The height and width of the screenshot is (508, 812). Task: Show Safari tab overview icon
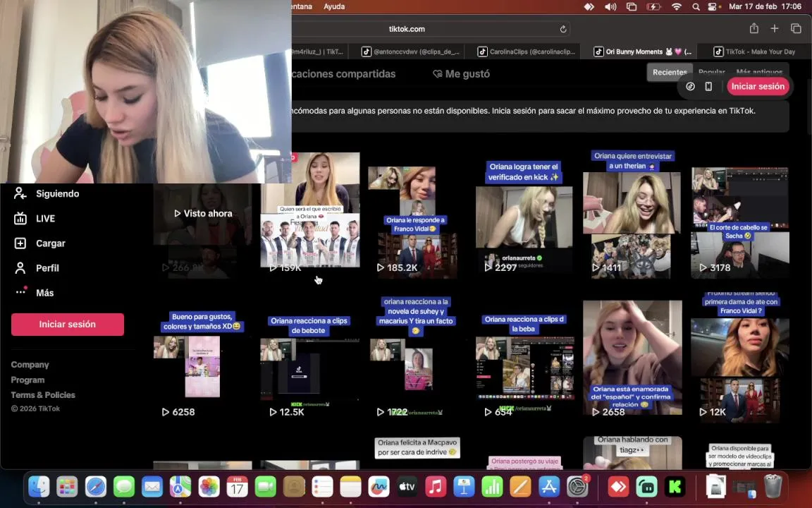(796, 28)
